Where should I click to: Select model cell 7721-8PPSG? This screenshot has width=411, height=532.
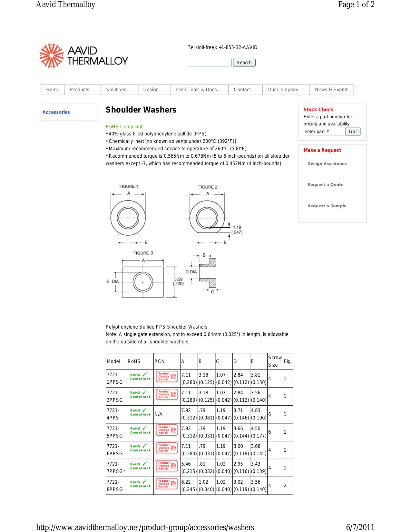[x=116, y=486]
